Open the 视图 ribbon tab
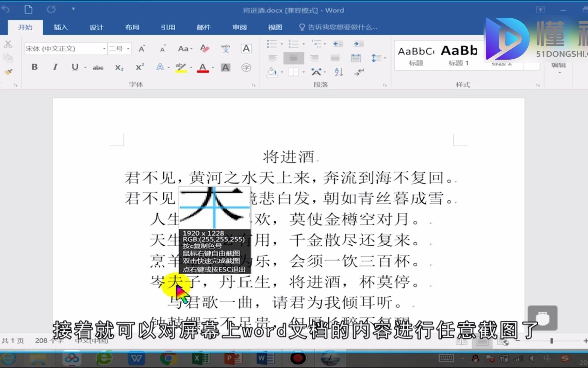 pos(275,27)
